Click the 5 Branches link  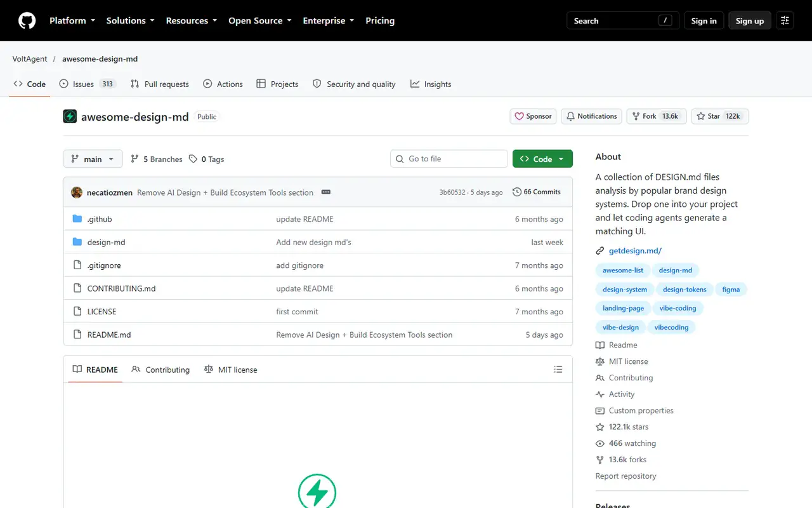coord(157,159)
